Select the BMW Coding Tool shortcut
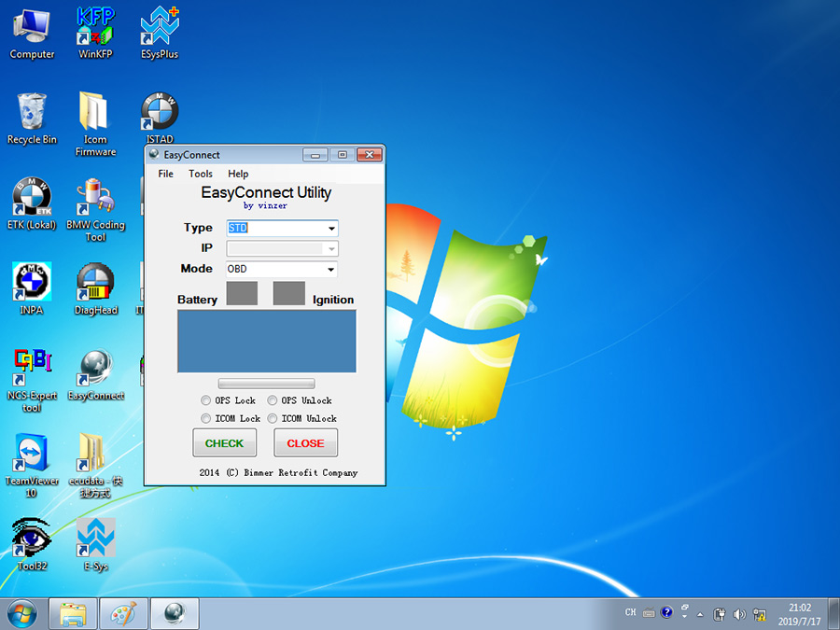The height and width of the screenshot is (630, 840). click(x=95, y=210)
